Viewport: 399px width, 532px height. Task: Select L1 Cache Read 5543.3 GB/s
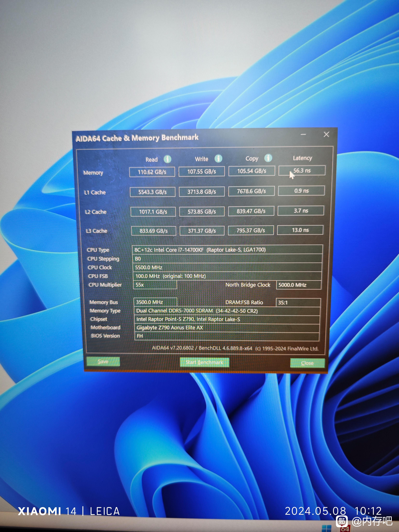click(153, 192)
